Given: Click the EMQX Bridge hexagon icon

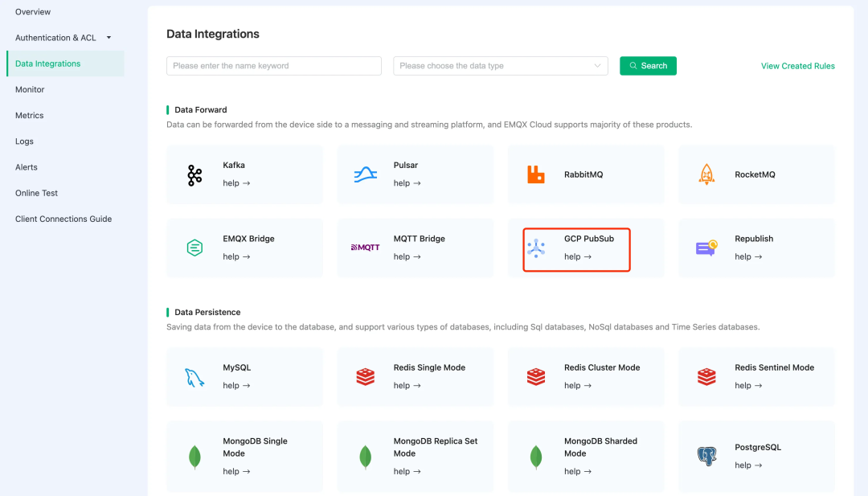Looking at the screenshot, I should tap(194, 248).
